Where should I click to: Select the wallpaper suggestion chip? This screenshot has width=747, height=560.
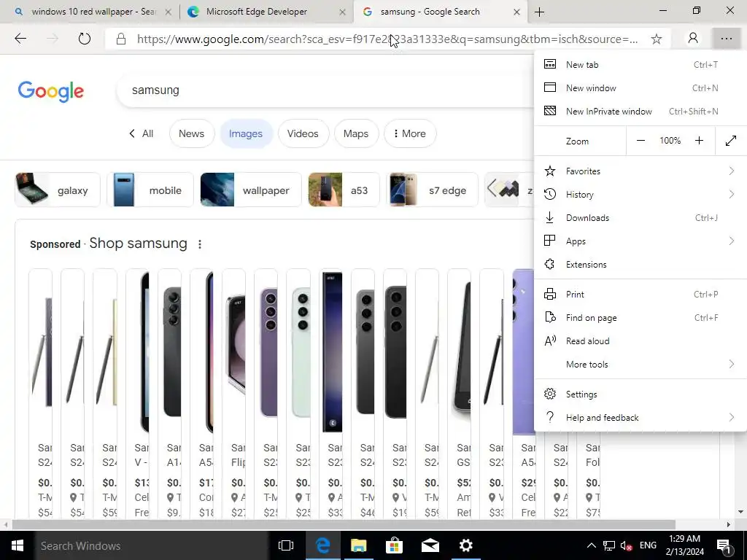pos(251,190)
